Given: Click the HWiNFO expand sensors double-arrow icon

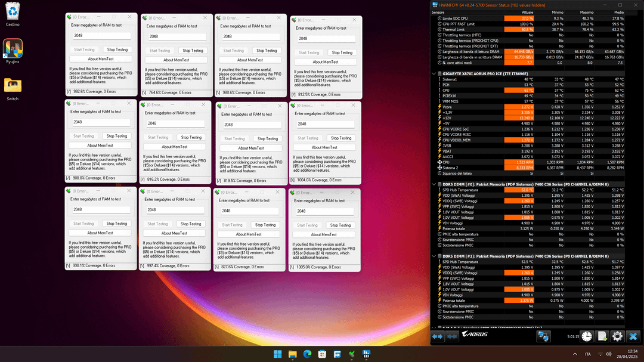Looking at the screenshot, I should [438, 336].
